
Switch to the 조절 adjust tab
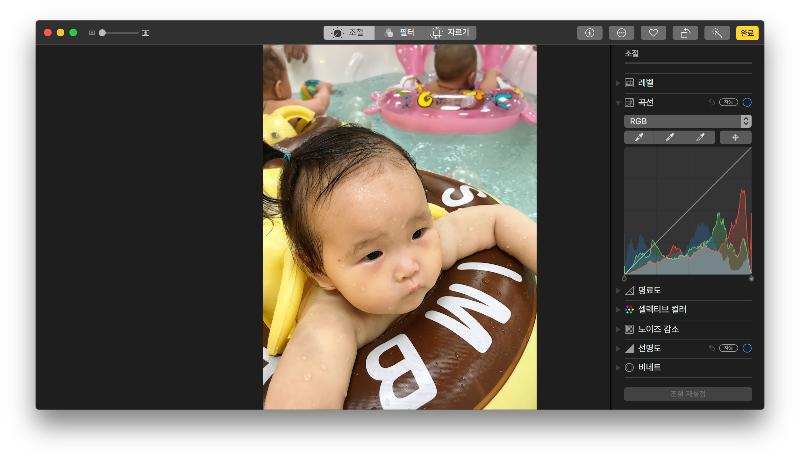click(349, 33)
